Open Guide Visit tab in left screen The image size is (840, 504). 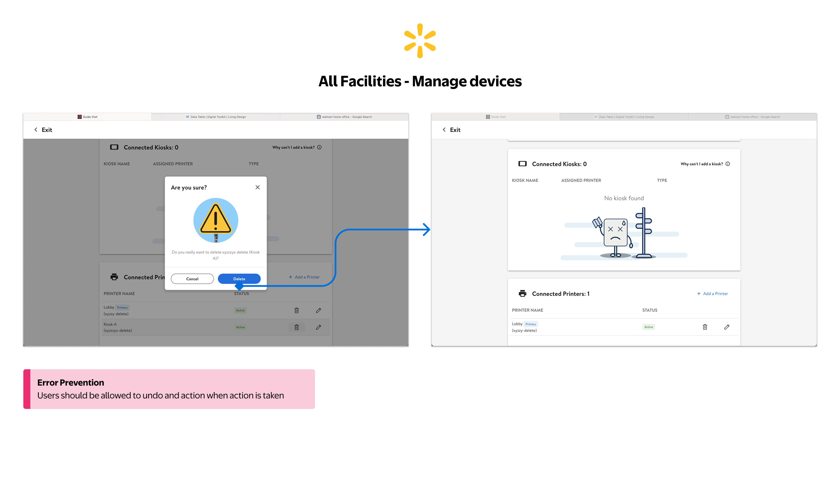tap(87, 117)
